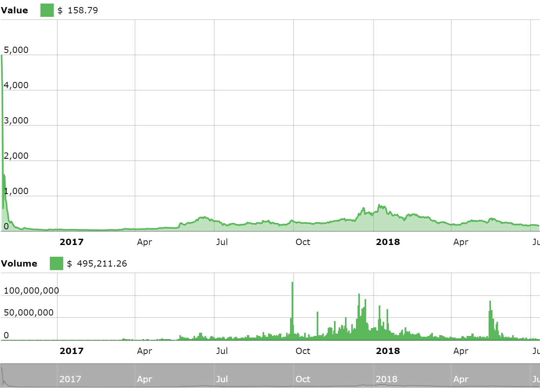Click the green Volume legend swatch
The width and height of the screenshot is (540, 392).
point(56,263)
